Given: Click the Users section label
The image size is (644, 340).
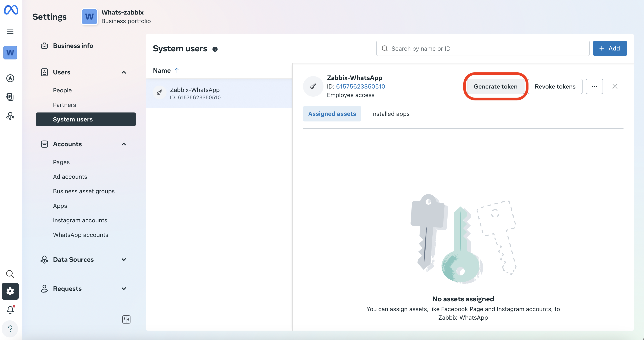Looking at the screenshot, I should (x=61, y=72).
